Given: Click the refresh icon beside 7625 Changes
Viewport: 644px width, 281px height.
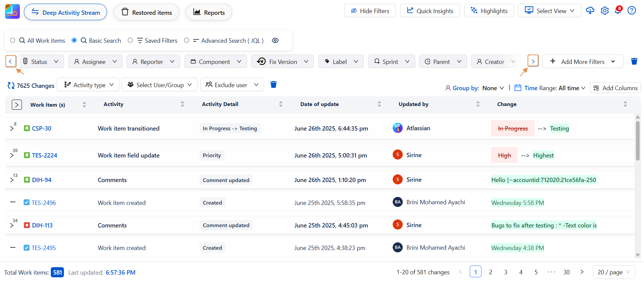Looking at the screenshot, I should click(11, 86).
